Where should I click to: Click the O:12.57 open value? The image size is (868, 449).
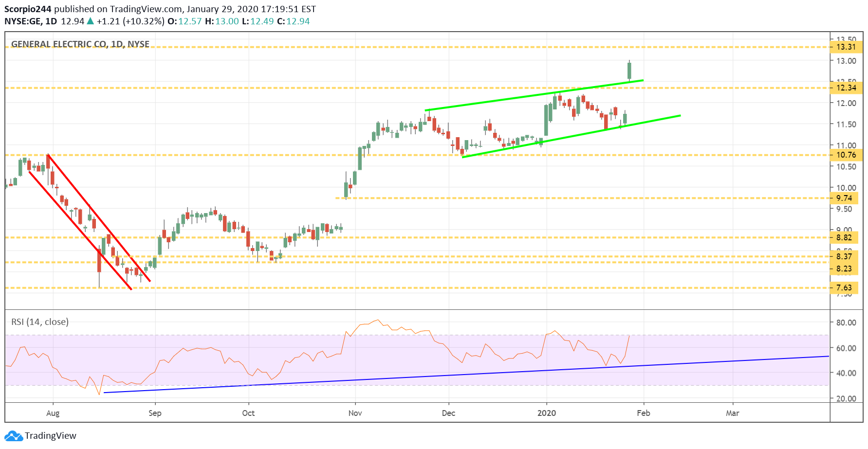(185, 21)
